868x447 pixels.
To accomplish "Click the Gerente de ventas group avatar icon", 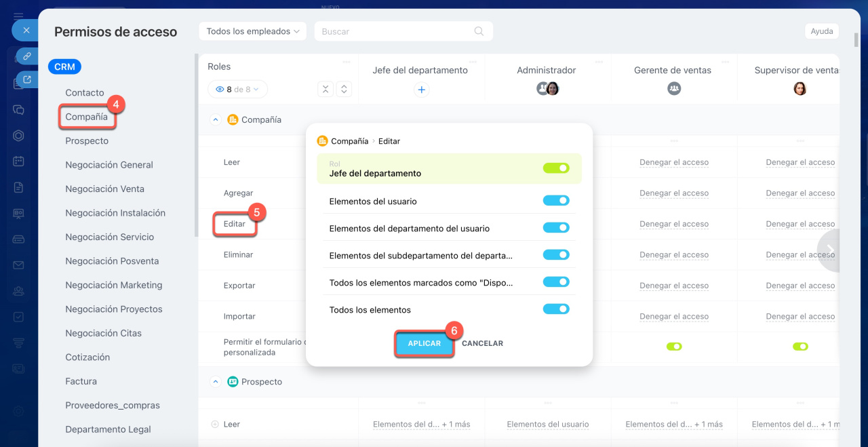I will [x=673, y=88].
